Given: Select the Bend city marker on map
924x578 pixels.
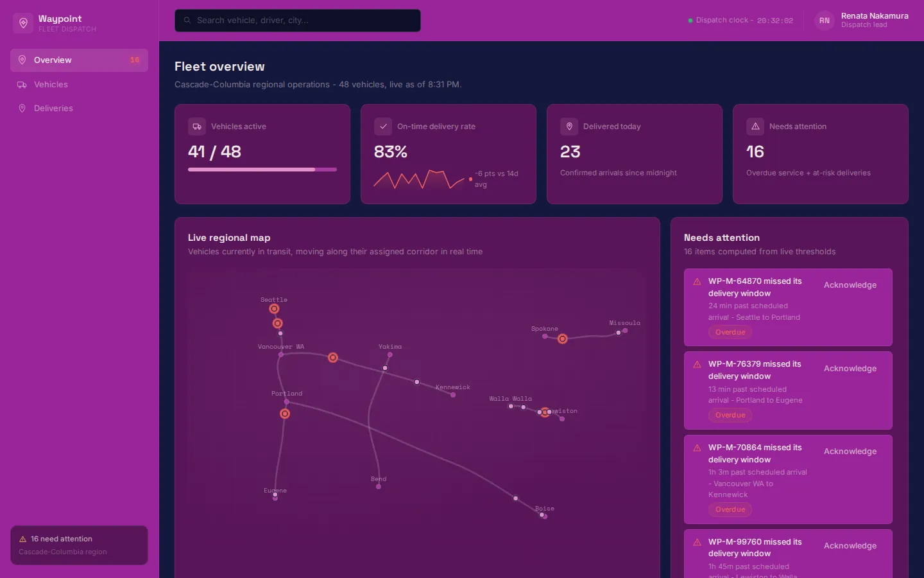Looking at the screenshot, I should click(379, 487).
